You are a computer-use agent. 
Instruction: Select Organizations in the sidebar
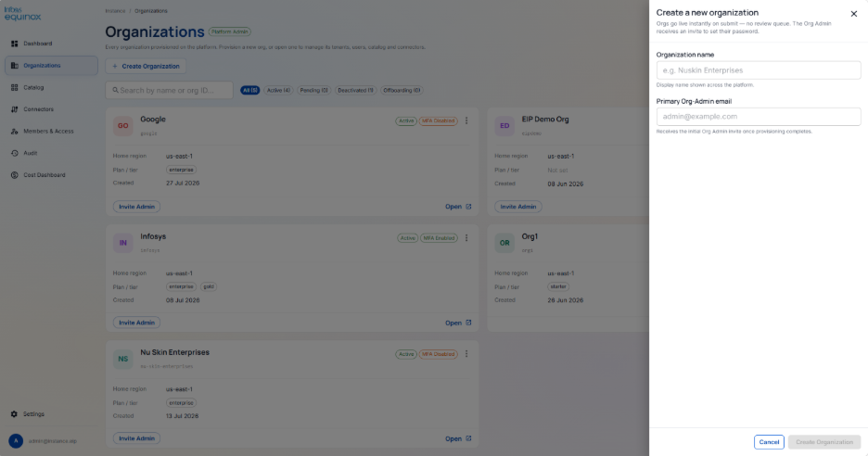tap(51, 65)
